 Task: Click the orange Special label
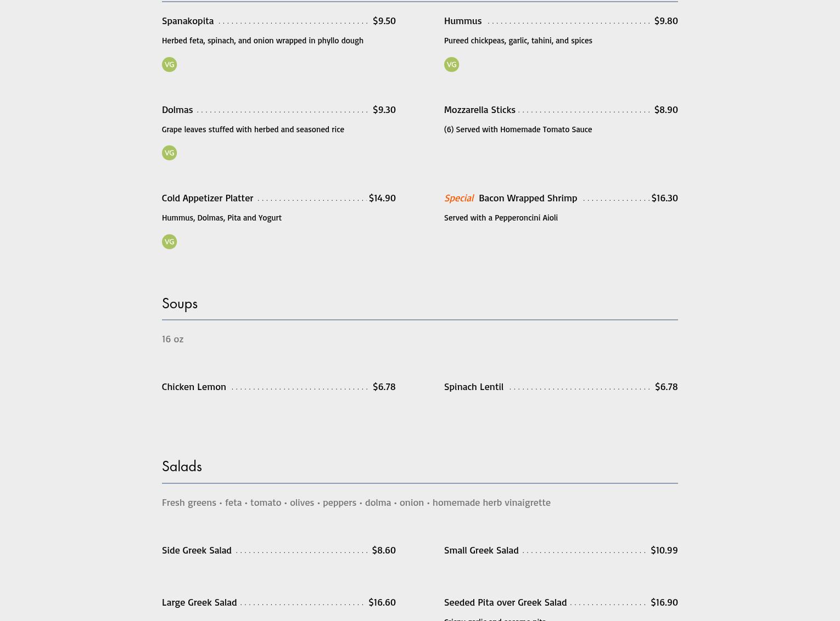coord(458,198)
